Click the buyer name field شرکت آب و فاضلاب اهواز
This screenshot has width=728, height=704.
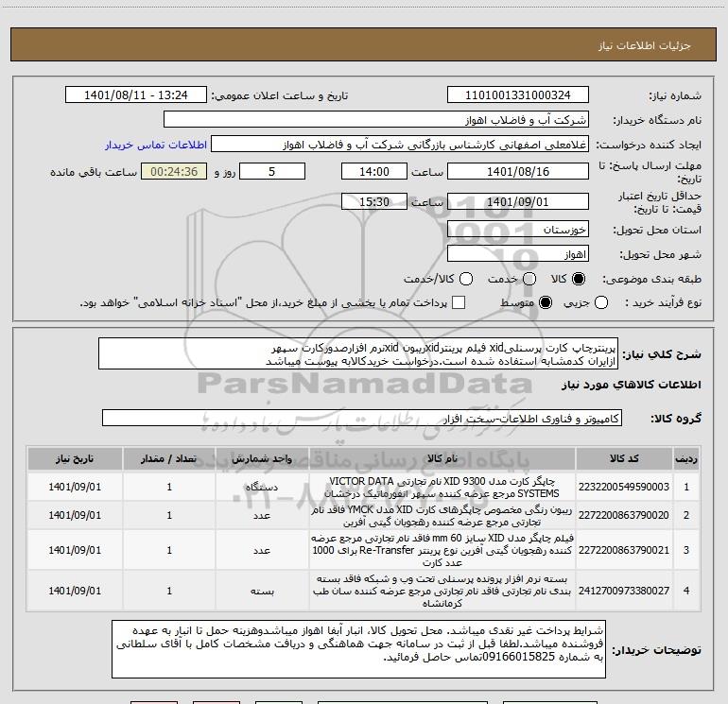point(376,120)
